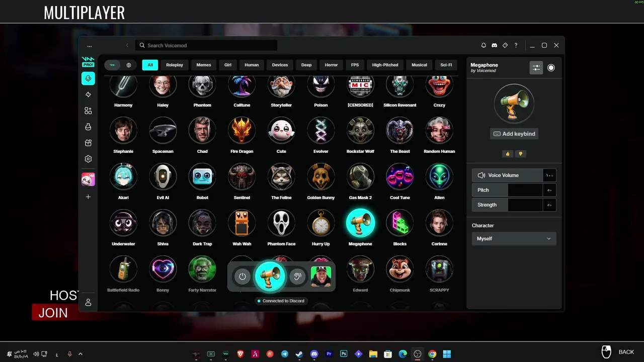Adjust the Voice Volume slider
Viewport: 644px width, 362px height.
pyautogui.click(x=514, y=175)
